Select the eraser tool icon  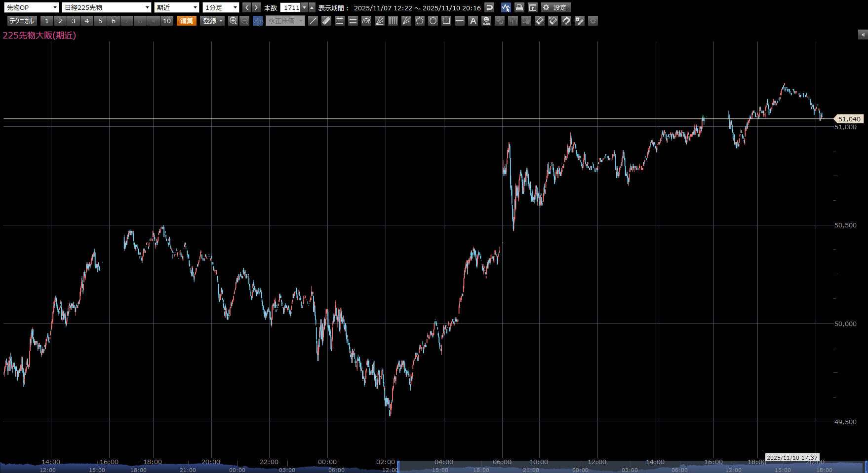coord(540,21)
